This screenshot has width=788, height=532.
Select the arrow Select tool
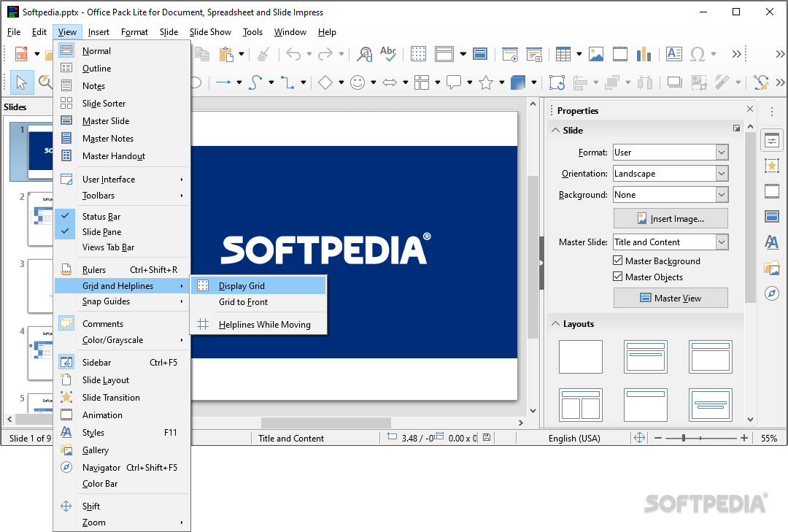tap(22, 82)
